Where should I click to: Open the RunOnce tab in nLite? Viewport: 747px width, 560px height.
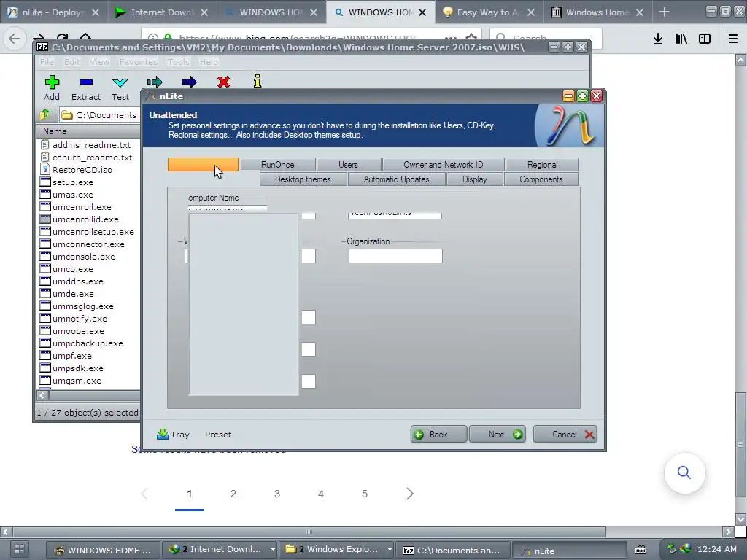tap(278, 164)
